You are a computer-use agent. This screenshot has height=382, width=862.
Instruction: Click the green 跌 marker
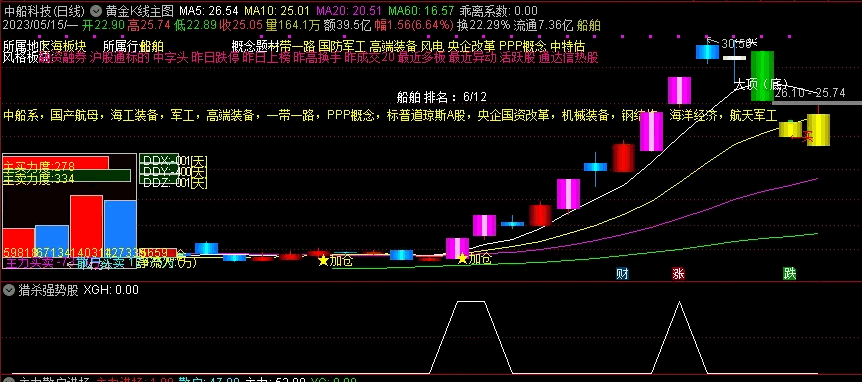pos(790,273)
